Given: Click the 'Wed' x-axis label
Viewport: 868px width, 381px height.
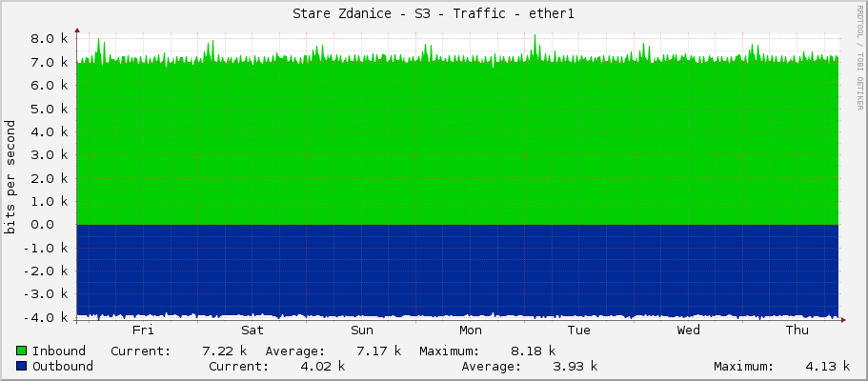Looking at the screenshot, I should [x=689, y=331].
